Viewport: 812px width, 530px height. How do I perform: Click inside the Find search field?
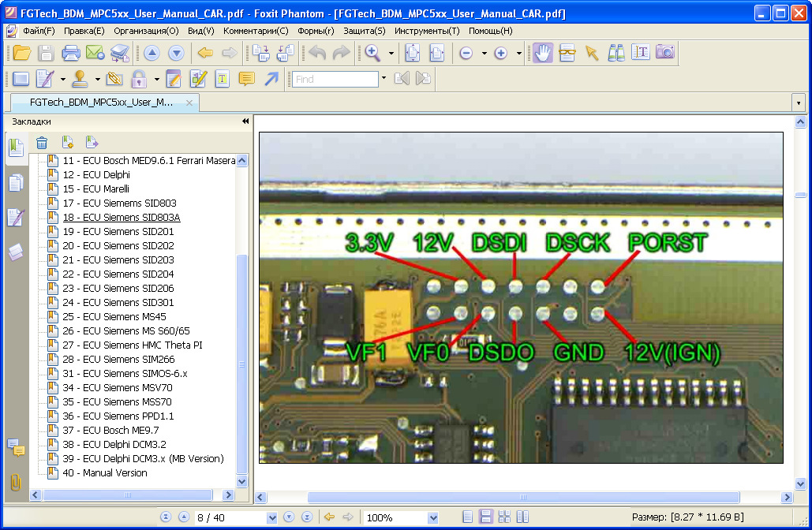pyautogui.click(x=335, y=79)
